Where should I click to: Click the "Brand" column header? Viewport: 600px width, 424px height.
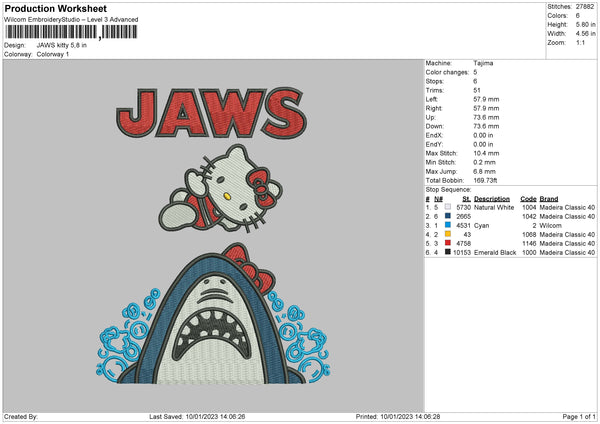pos(549,199)
